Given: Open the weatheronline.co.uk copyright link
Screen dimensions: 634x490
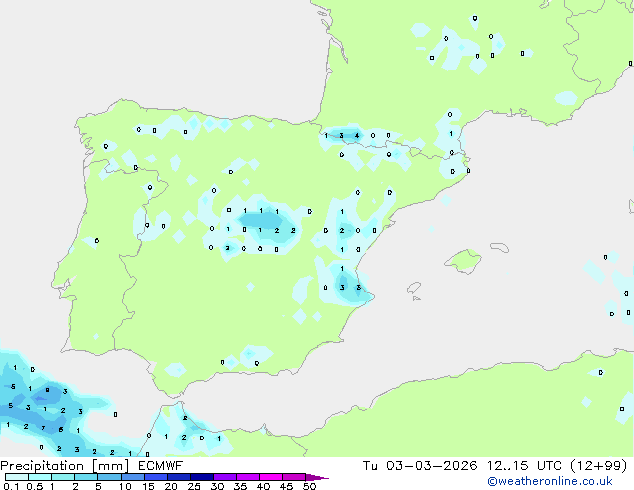Looking at the screenshot, I should [550, 481].
